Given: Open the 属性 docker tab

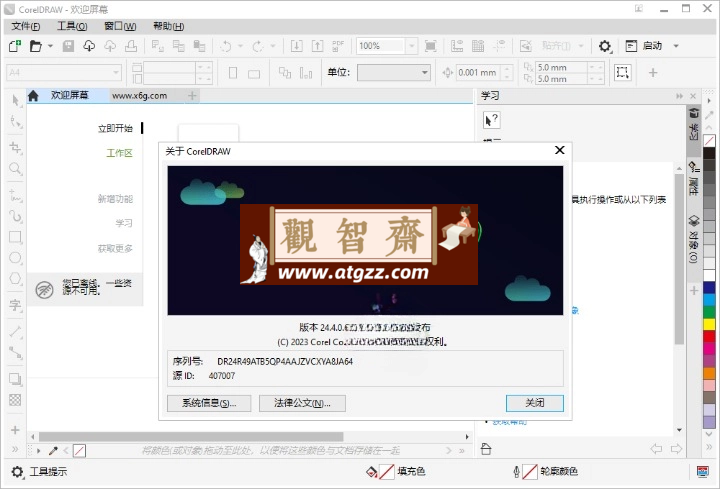Looking at the screenshot, I should (693, 178).
